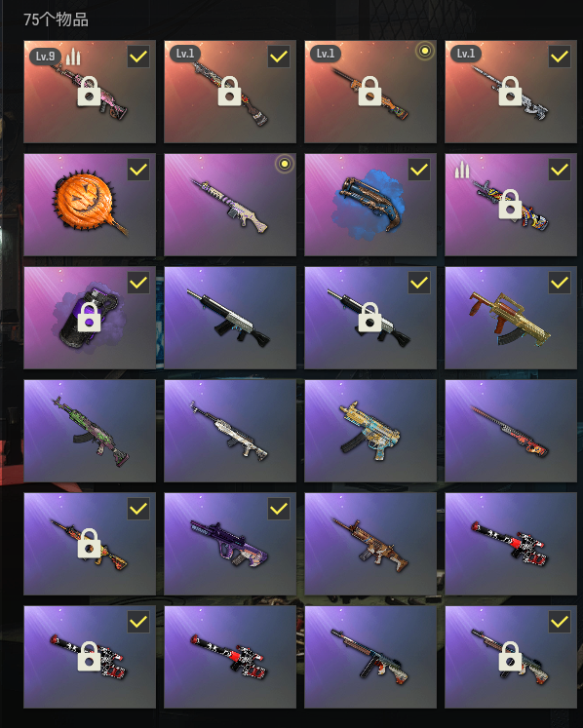Select the white camo rifle below the shotgun

(230, 431)
